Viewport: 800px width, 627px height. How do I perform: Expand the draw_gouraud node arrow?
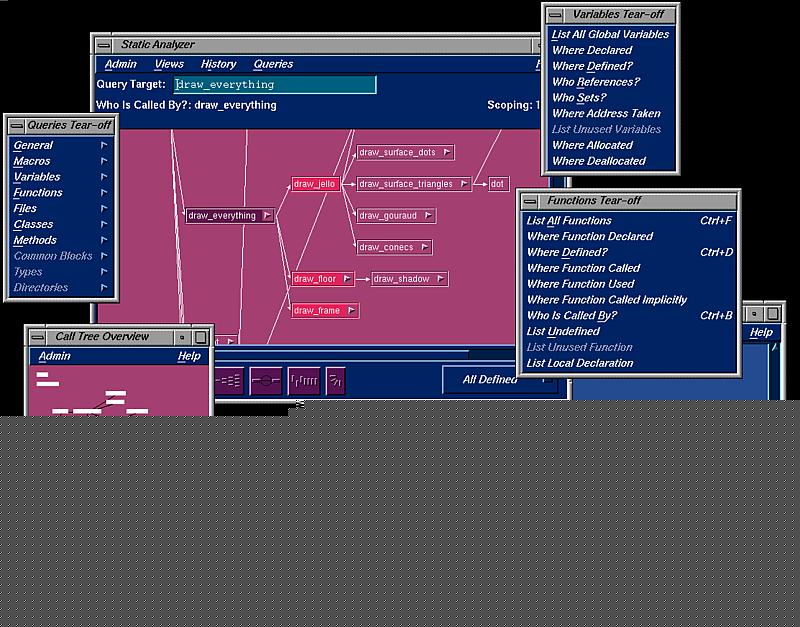point(429,215)
